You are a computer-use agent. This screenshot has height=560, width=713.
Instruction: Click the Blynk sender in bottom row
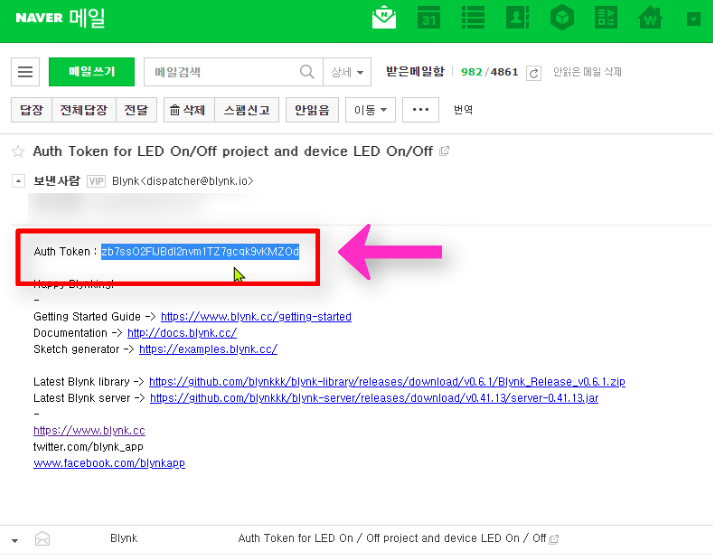point(124,538)
